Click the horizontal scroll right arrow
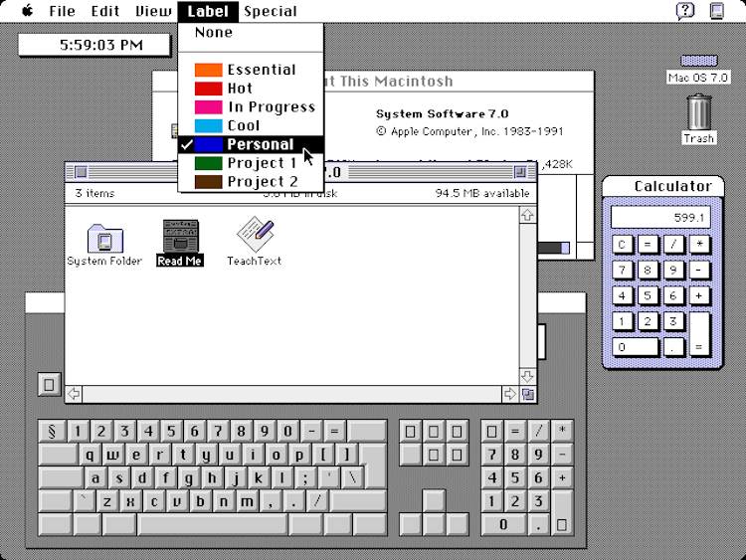Screen dimensions: 746x560 click(x=510, y=394)
